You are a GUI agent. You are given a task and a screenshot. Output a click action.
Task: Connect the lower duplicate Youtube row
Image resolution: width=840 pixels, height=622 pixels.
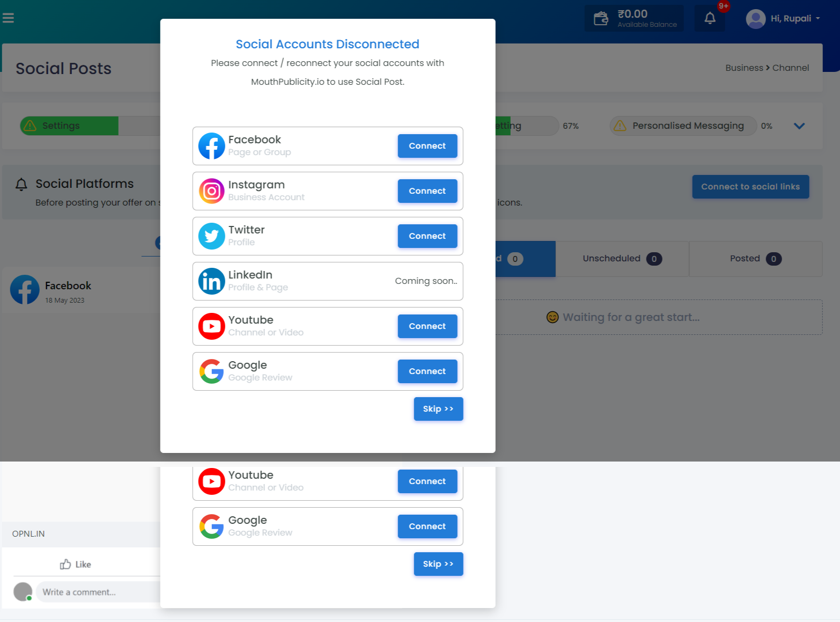(x=428, y=481)
